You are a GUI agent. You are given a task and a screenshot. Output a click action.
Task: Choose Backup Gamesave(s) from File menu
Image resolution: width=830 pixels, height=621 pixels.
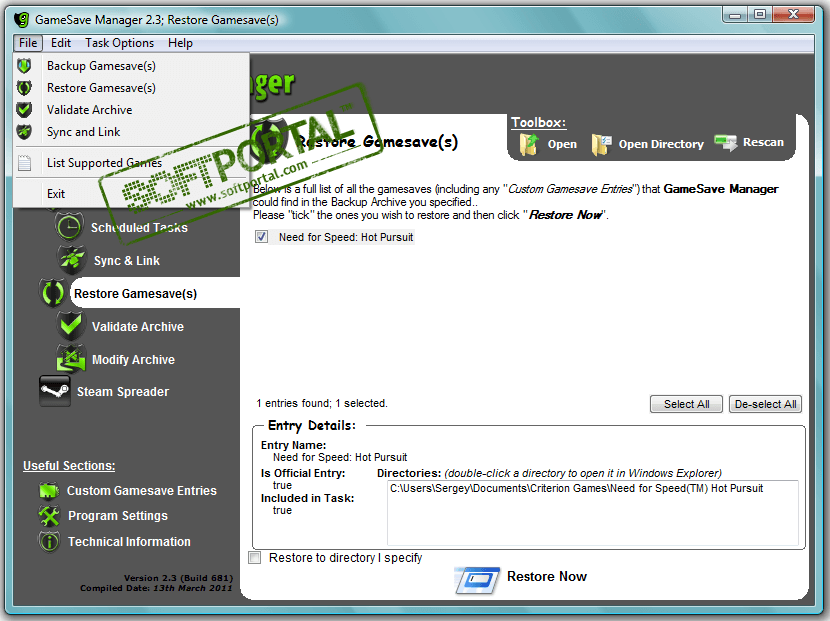pos(131,66)
